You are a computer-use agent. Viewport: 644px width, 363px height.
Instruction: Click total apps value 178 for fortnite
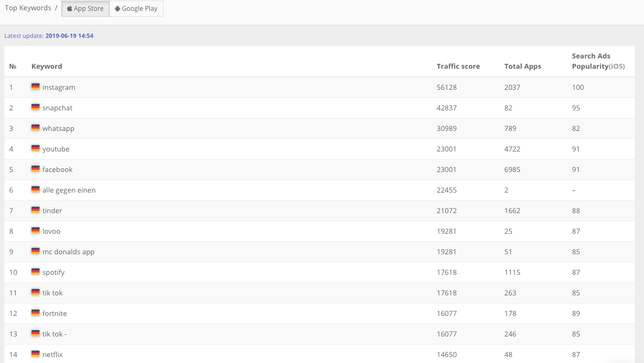point(510,313)
